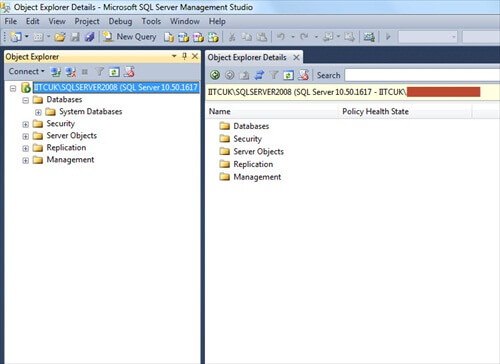
Task: Expand the Server Objects tree node
Action: click(x=26, y=136)
